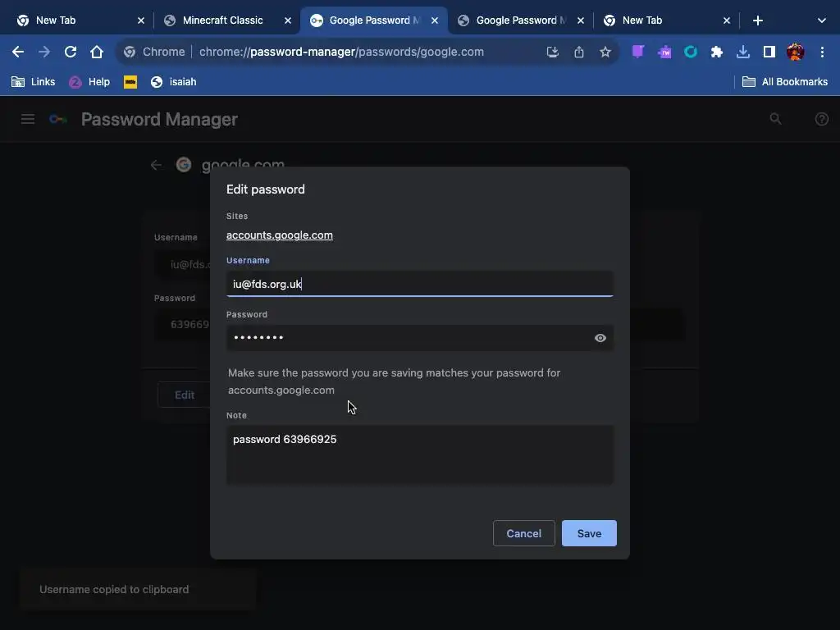
Task: Open the yellow IMDb bookmark icon
Action: point(130,82)
